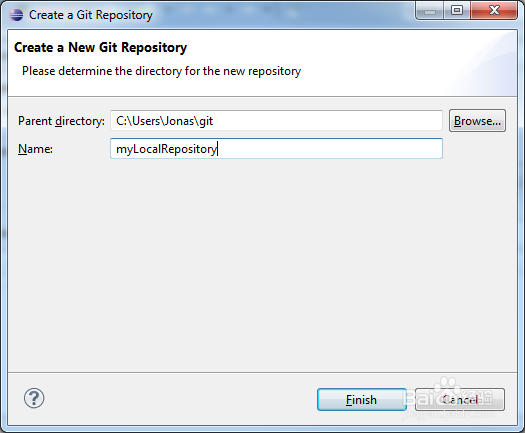Click empty space between help icon and Finish
The image size is (525, 433).
181,399
